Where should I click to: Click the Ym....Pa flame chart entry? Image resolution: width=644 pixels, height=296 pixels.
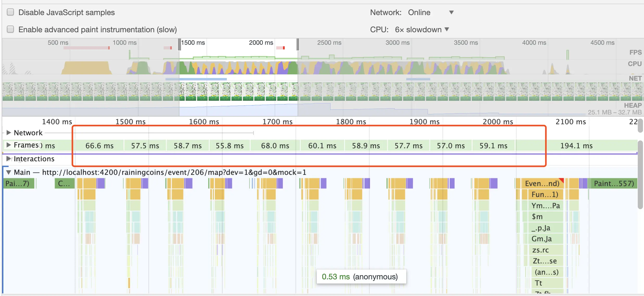pos(545,206)
